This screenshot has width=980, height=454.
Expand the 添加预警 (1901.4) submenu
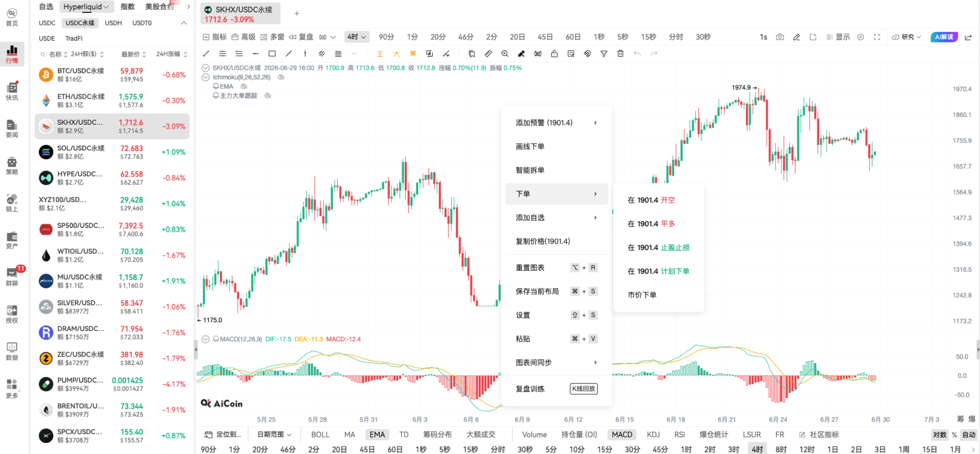coord(556,123)
